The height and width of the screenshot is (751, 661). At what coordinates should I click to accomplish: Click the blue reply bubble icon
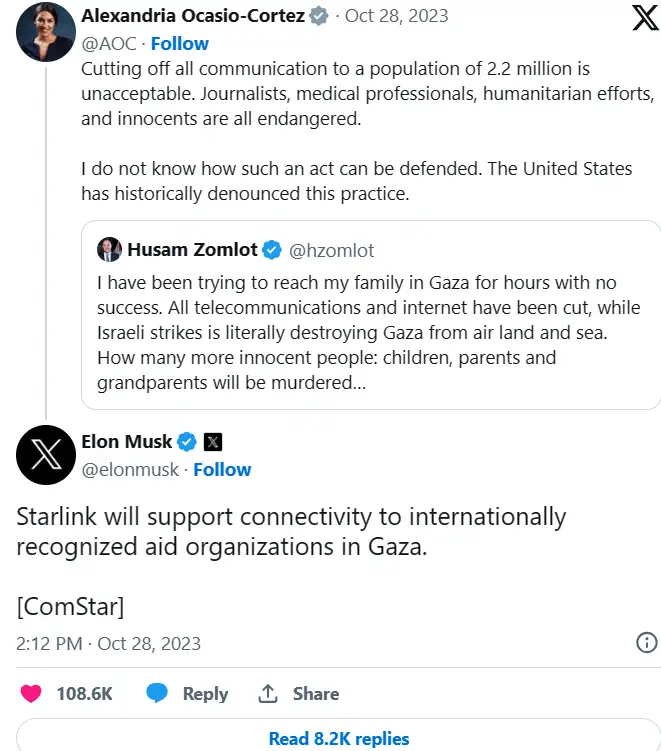[157, 693]
